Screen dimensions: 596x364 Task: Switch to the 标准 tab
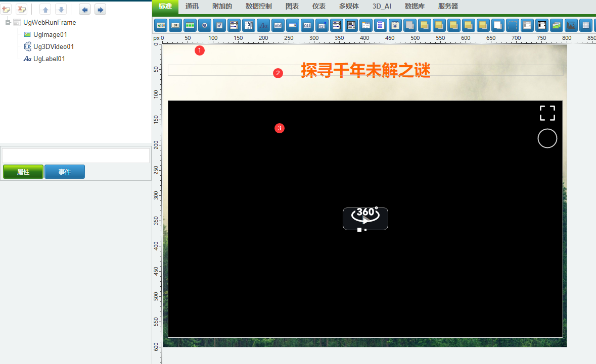165,7
